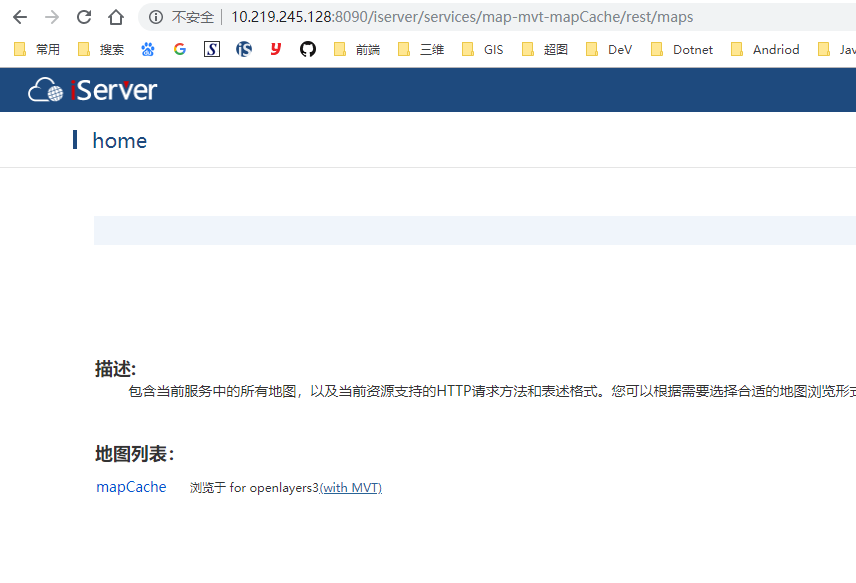Reload the page with the refresh icon
The height and width of the screenshot is (583, 856).
click(84, 17)
